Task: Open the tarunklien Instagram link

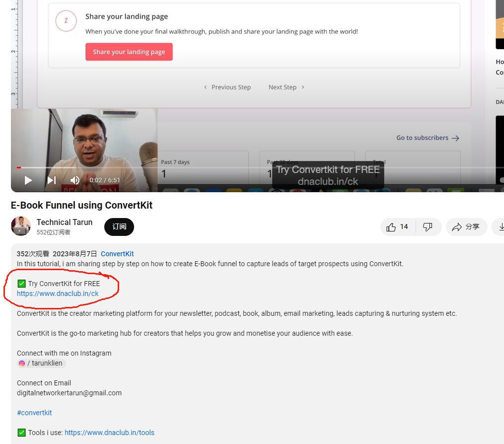Action: (42, 364)
